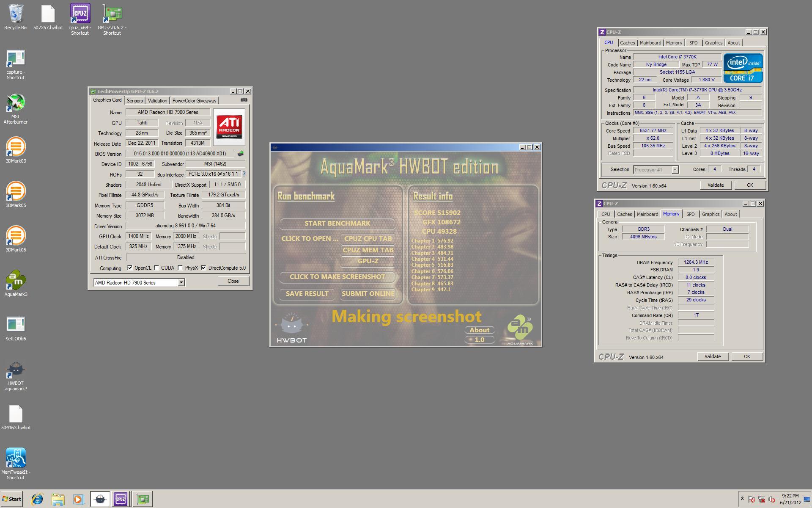This screenshot has height=508, width=812.
Task: Click the GPU-Z button in AquaMark window
Action: 368,261
